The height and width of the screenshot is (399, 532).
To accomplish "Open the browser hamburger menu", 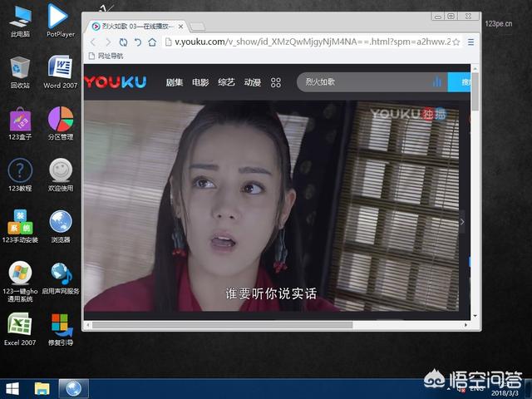I will click(471, 42).
